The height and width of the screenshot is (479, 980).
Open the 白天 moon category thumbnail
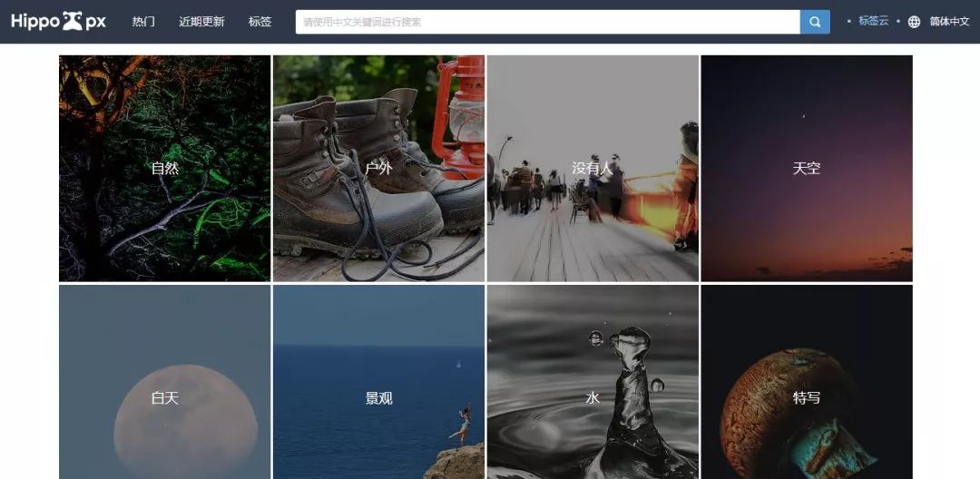coord(165,382)
